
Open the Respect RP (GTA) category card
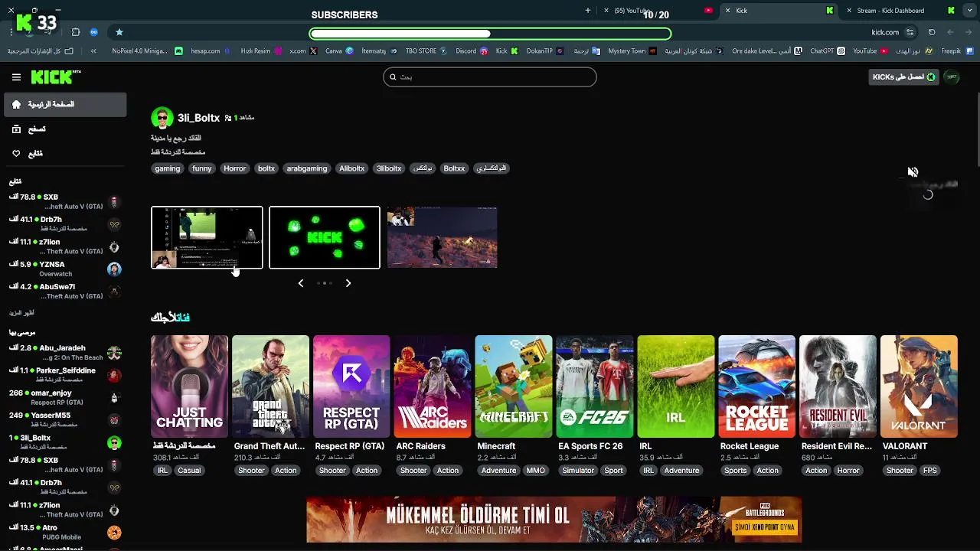point(351,386)
